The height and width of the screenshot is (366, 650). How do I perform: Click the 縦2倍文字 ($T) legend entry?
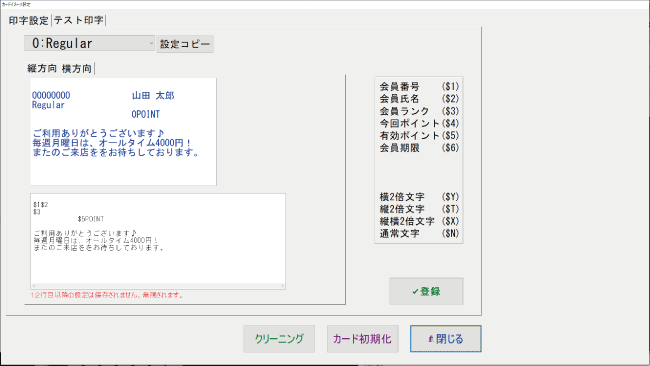pos(419,209)
